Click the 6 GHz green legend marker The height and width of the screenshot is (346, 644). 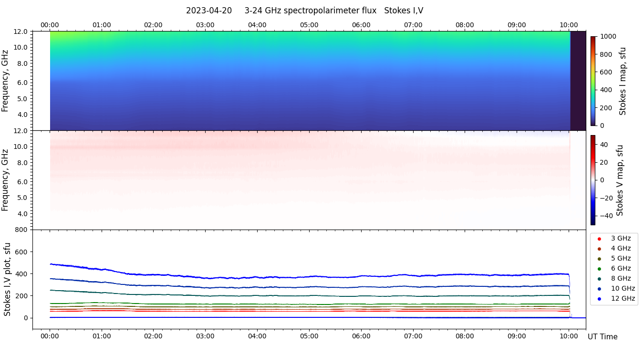(599, 269)
